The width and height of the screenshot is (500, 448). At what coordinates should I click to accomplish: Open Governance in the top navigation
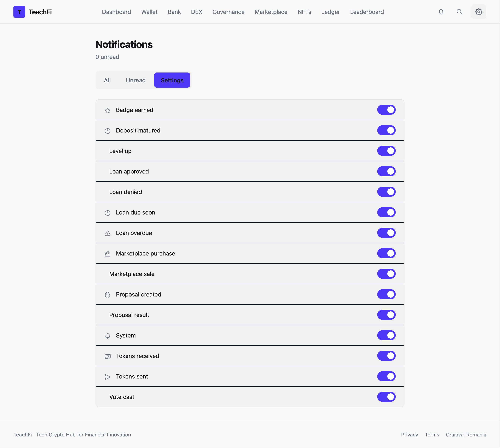[228, 12]
